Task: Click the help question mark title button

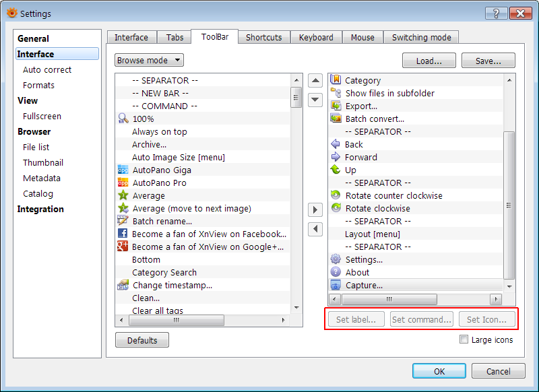Action: [x=497, y=13]
